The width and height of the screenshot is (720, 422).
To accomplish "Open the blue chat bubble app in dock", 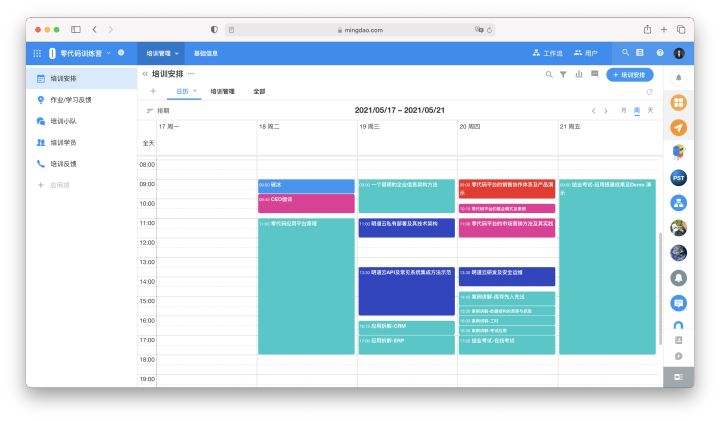I will (x=678, y=303).
